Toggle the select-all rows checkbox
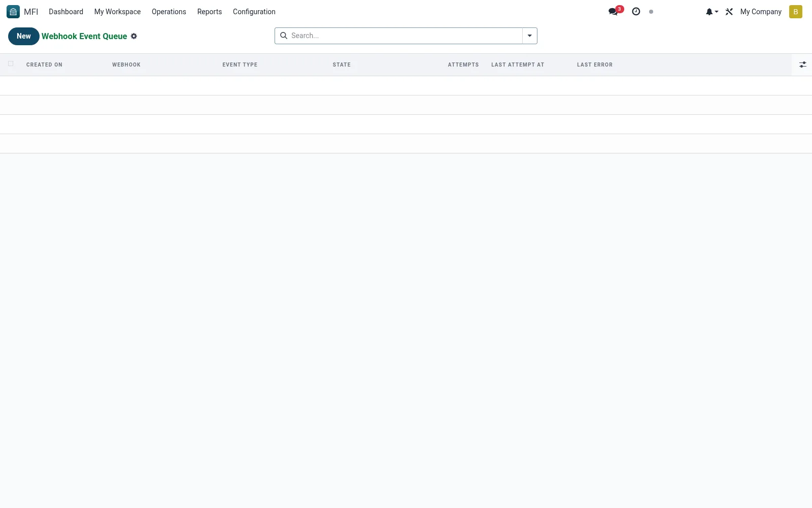Viewport: 812px width, 508px height. (x=11, y=64)
